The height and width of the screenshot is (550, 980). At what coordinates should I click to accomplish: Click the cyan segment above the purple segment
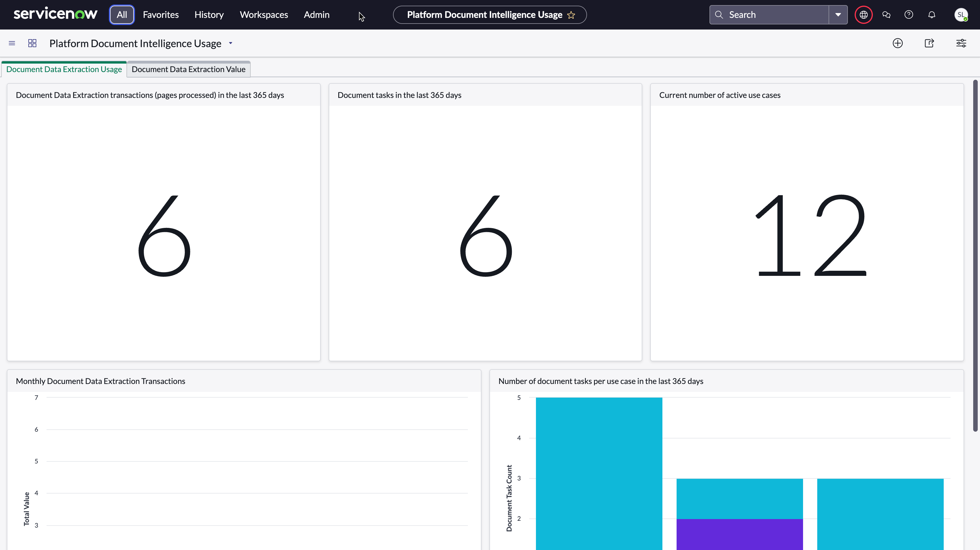[740, 499]
